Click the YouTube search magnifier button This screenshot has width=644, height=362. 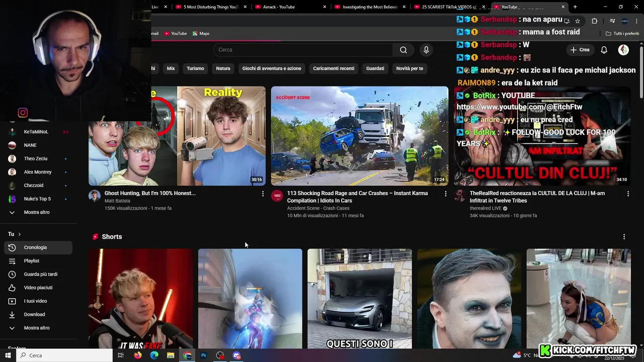point(404,50)
